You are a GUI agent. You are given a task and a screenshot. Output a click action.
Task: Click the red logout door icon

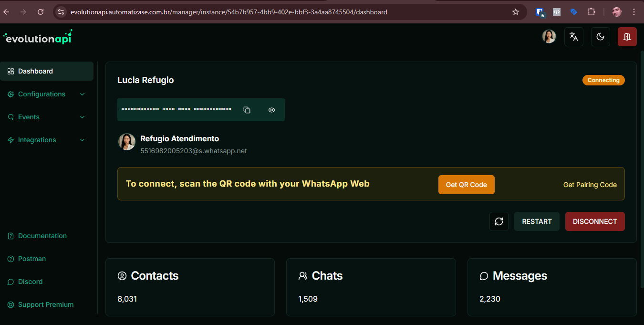[627, 37]
